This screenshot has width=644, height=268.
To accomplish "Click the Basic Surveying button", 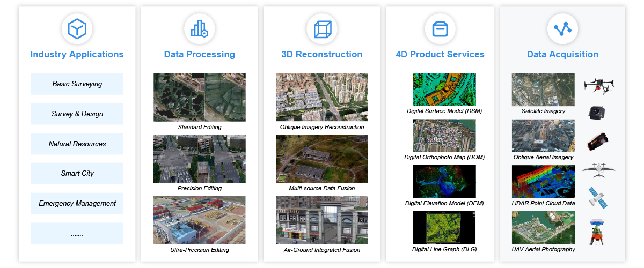I will 77,84.
